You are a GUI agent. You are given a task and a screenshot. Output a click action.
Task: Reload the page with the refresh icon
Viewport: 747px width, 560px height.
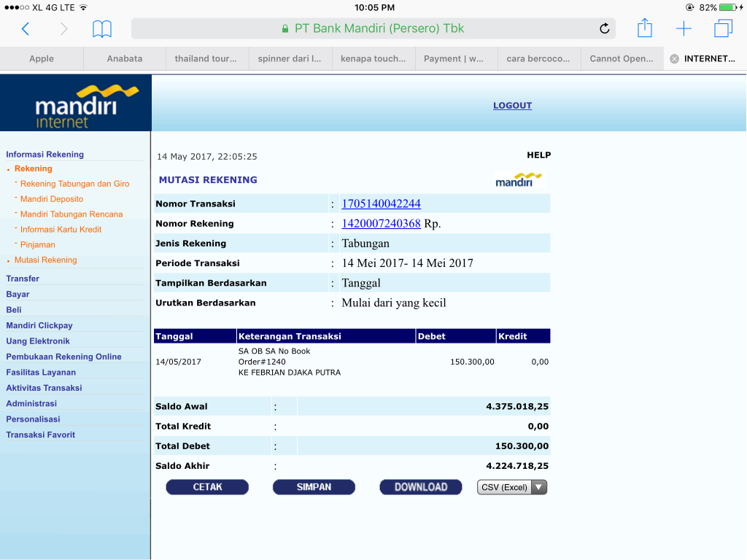[x=605, y=28]
